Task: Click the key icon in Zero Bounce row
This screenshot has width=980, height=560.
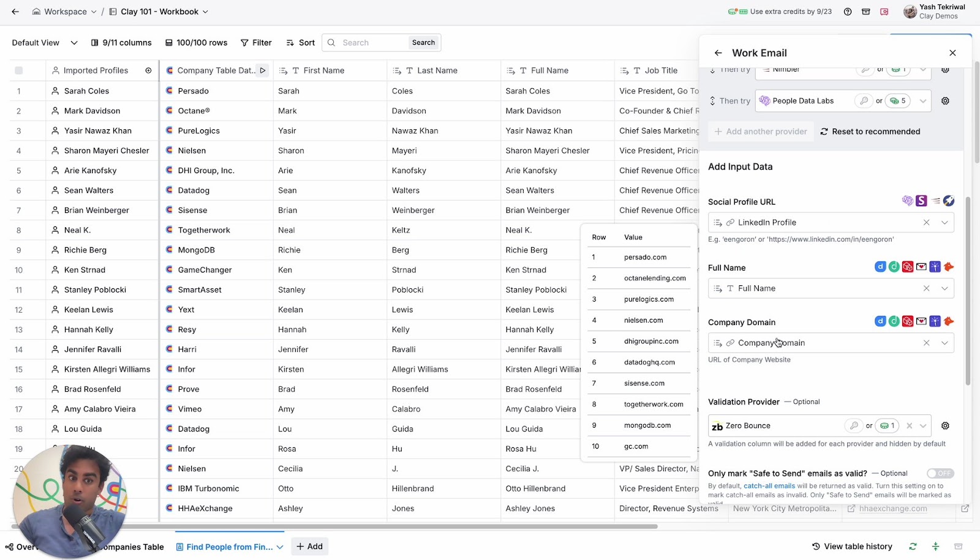Action: (853, 426)
